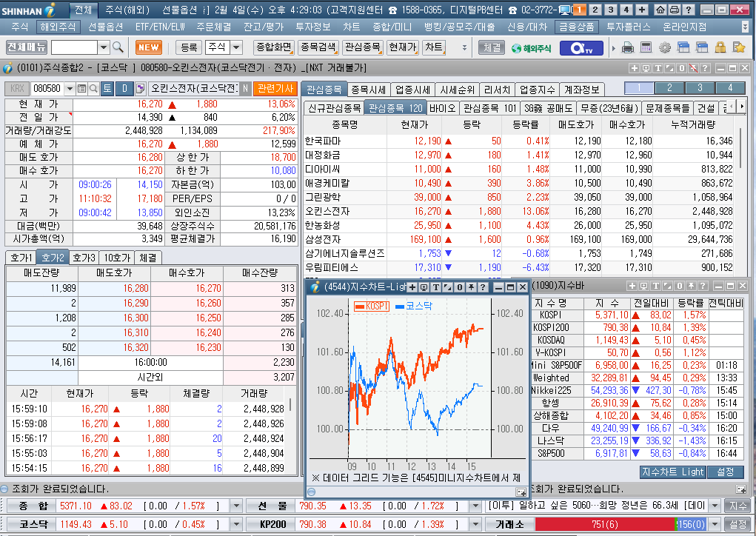Click the orange 관련기사 button

pos(275,88)
